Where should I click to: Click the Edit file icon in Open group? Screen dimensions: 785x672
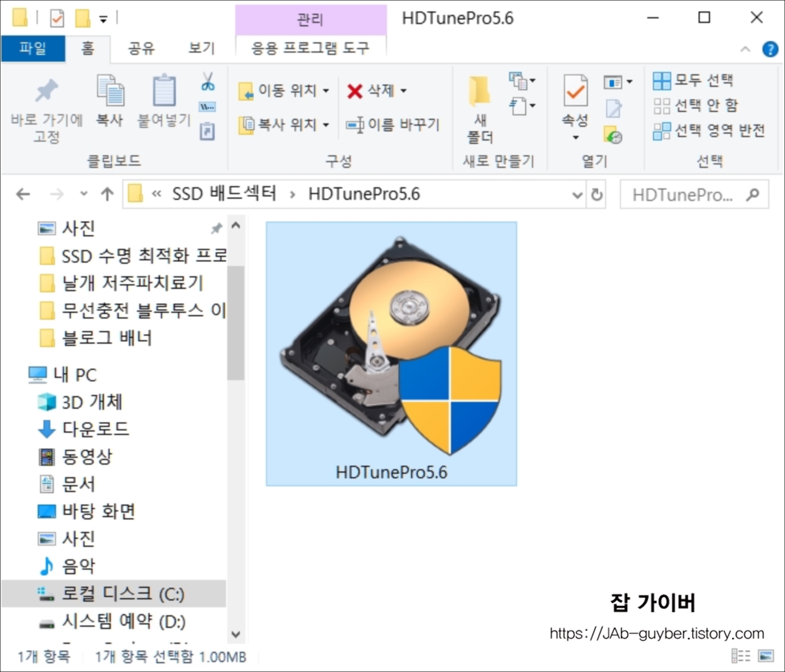(x=613, y=109)
